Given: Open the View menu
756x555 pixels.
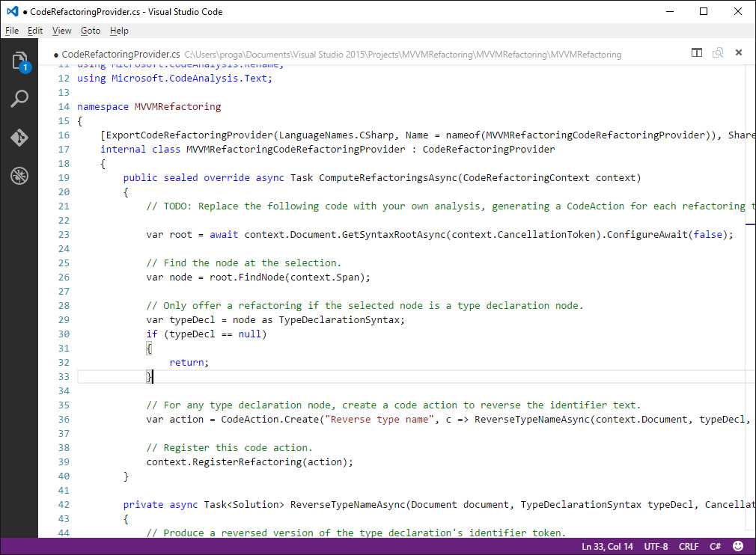Looking at the screenshot, I should [61, 31].
